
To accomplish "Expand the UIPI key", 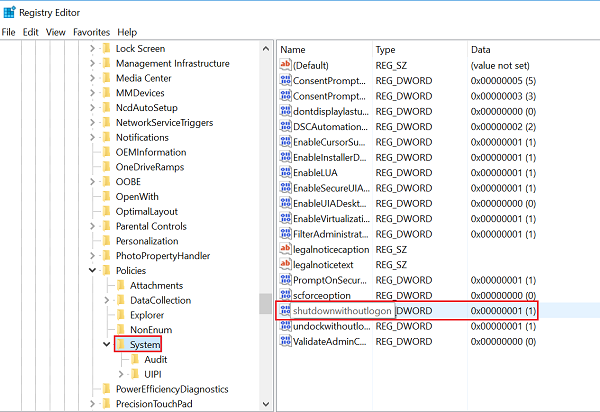I will pyautogui.click(x=121, y=374).
